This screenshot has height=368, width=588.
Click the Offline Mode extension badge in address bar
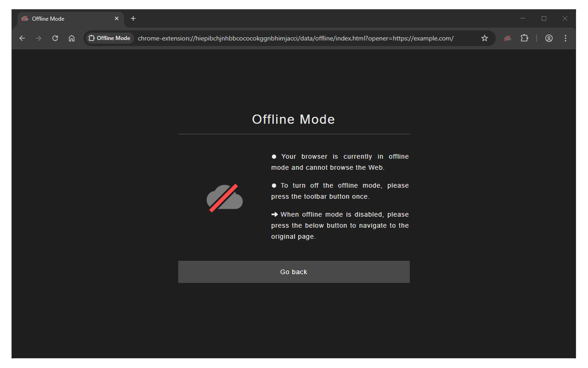point(109,38)
